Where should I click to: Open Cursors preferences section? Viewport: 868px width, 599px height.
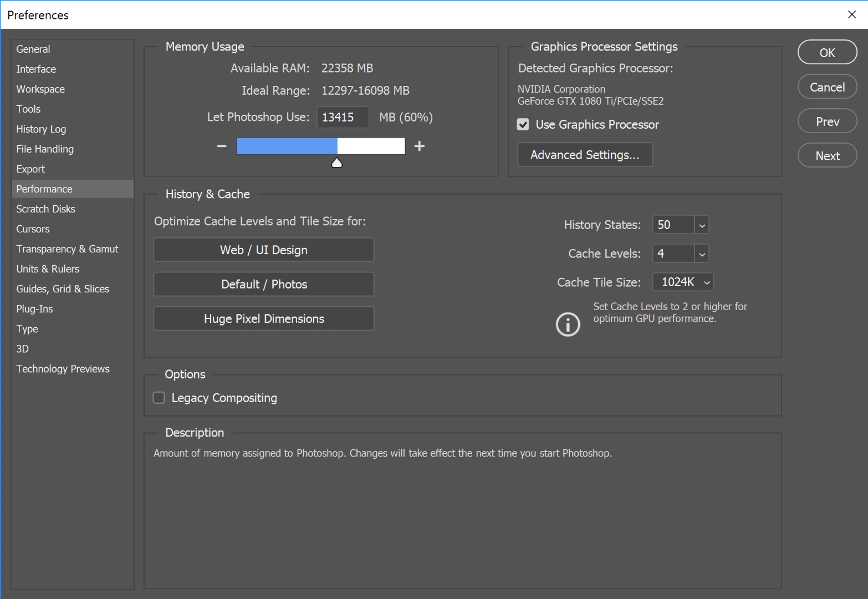[73, 229]
